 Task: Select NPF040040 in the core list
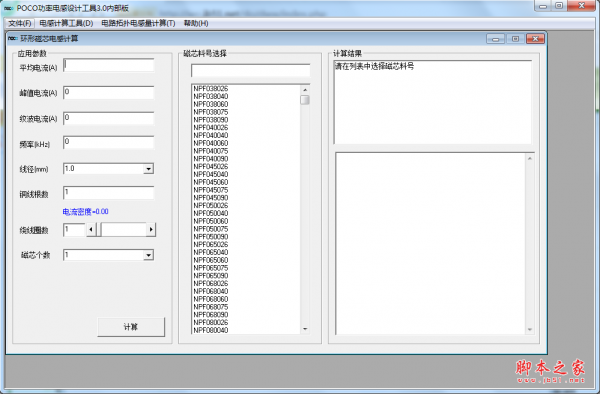click(211, 135)
